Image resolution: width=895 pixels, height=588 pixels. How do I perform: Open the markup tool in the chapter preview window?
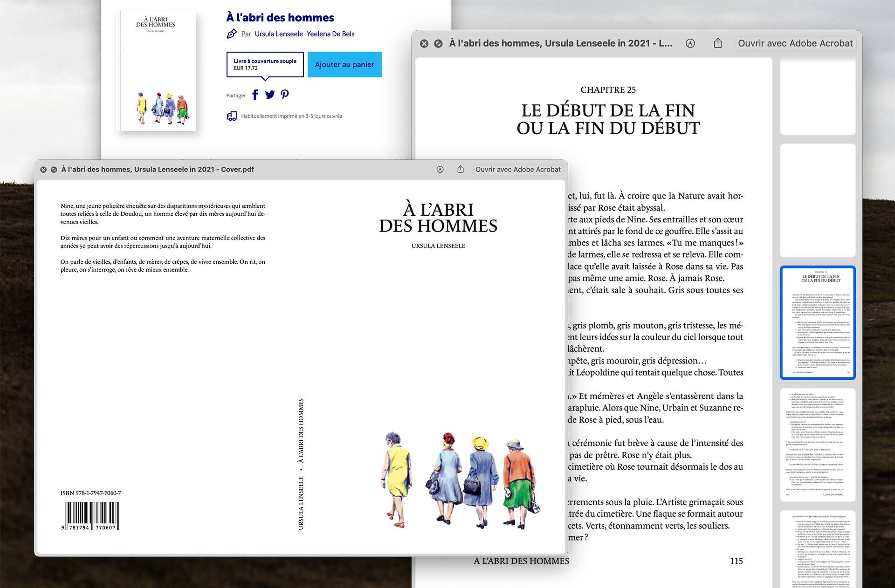(x=690, y=43)
